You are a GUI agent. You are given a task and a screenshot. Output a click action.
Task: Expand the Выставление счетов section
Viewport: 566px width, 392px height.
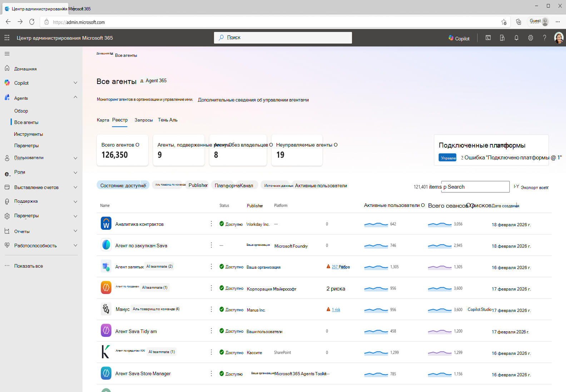click(x=75, y=187)
